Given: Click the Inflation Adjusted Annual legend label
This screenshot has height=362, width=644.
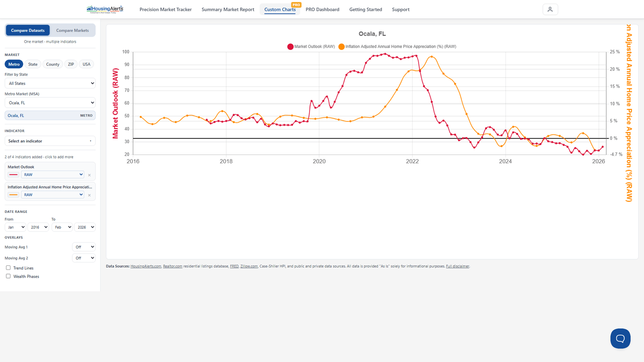Looking at the screenshot, I should point(401,47).
